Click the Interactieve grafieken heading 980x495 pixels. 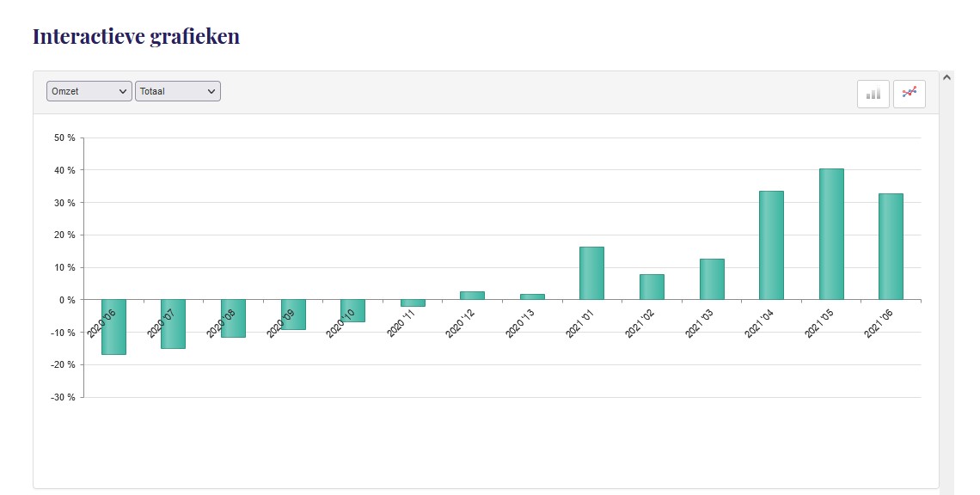click(x=136, y=37)
